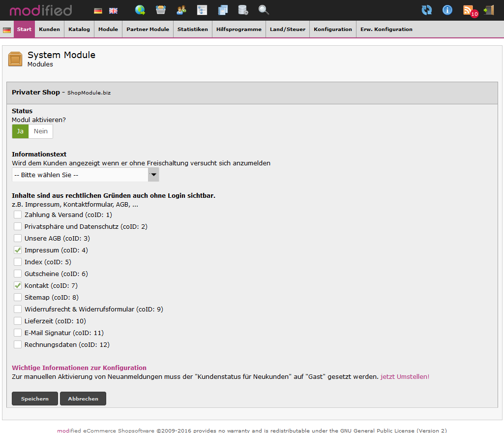The image size is (504, 433).
Task: Open the Erw. Konfiguration menu
Action: pyautogui.click(x=386, y=30)
